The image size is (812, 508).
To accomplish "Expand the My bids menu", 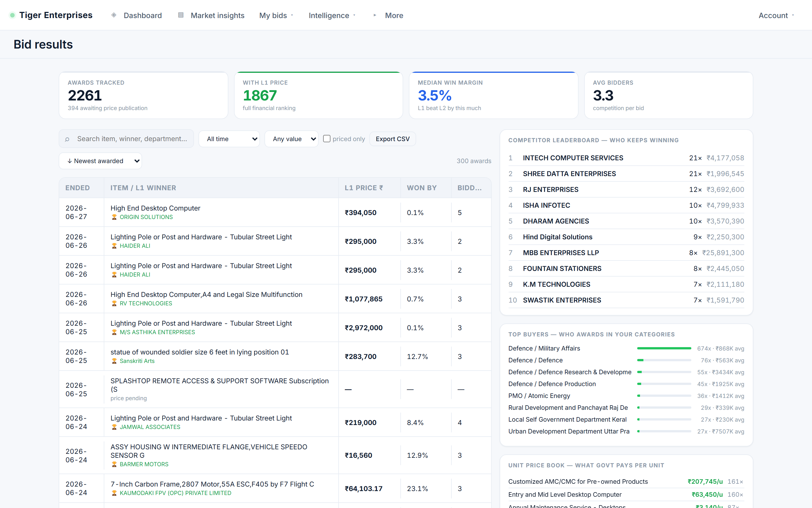I will (x=276, y=16).
